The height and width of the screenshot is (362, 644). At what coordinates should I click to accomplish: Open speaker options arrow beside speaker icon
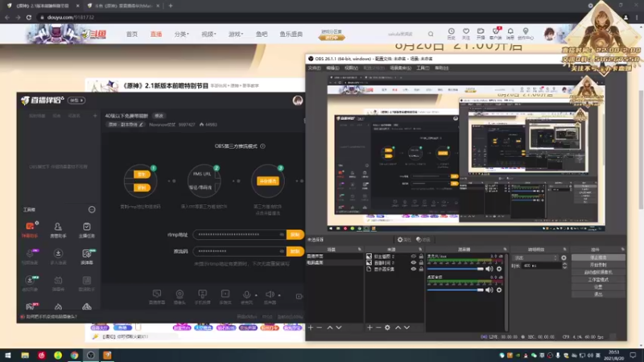[279, 295]
